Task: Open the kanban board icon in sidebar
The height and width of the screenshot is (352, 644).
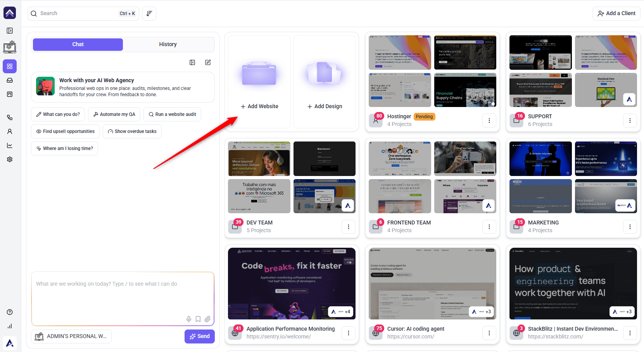Action: [x=10, y=94]
